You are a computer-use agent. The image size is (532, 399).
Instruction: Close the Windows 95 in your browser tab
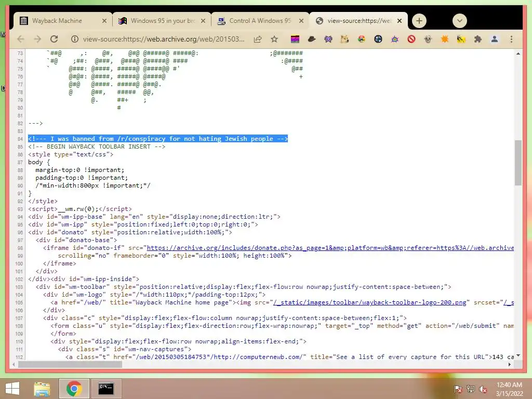click(203, 21)
